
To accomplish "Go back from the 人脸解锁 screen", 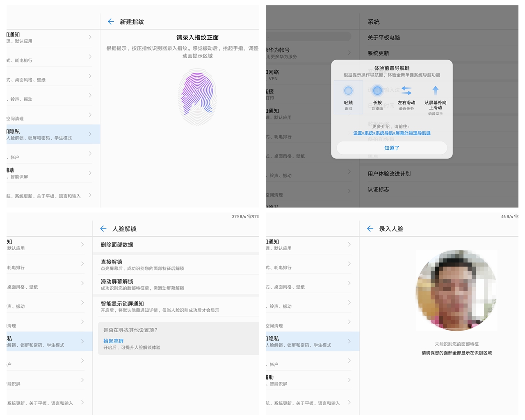I will 103,229.
